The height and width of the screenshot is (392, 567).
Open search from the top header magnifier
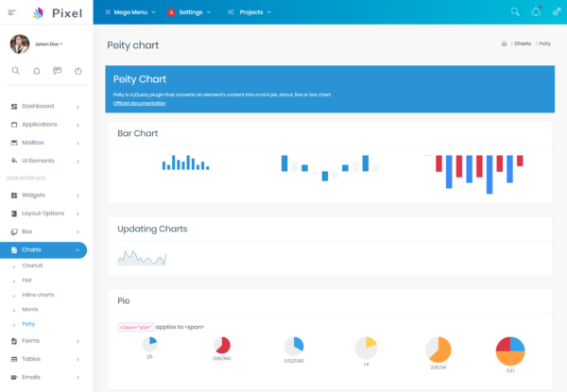pyautogui.click(x=515, y=12)
